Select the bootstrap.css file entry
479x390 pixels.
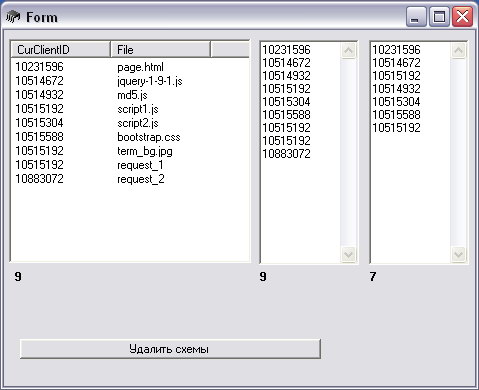pos(149,137)
